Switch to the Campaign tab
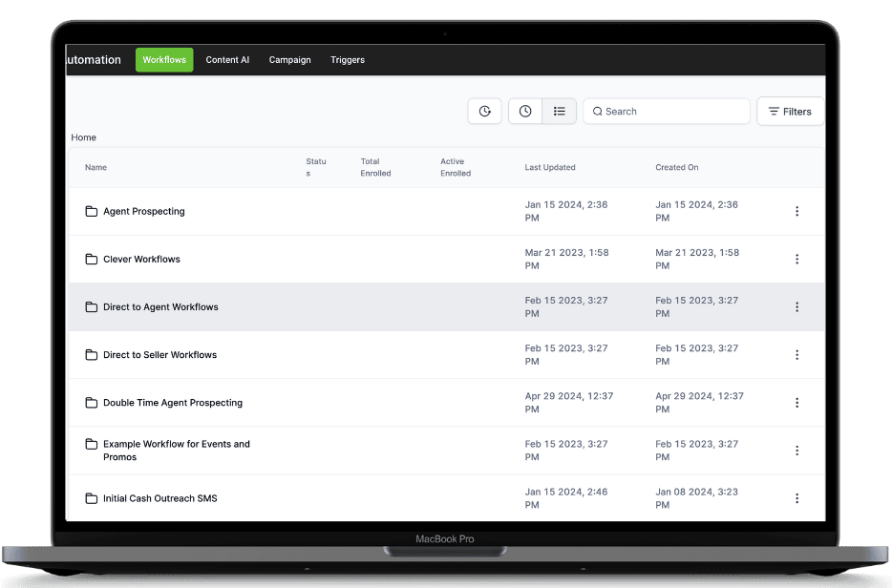The image size is (892, 588). pyautogui.click(x=289, y=60)
